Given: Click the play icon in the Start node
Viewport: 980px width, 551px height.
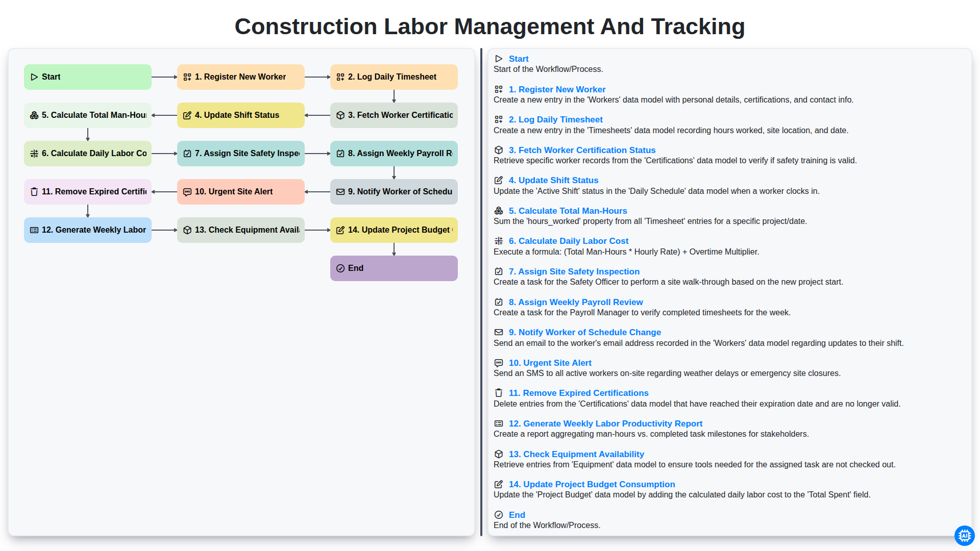Looking at the screenshot, I should [34, 77].
